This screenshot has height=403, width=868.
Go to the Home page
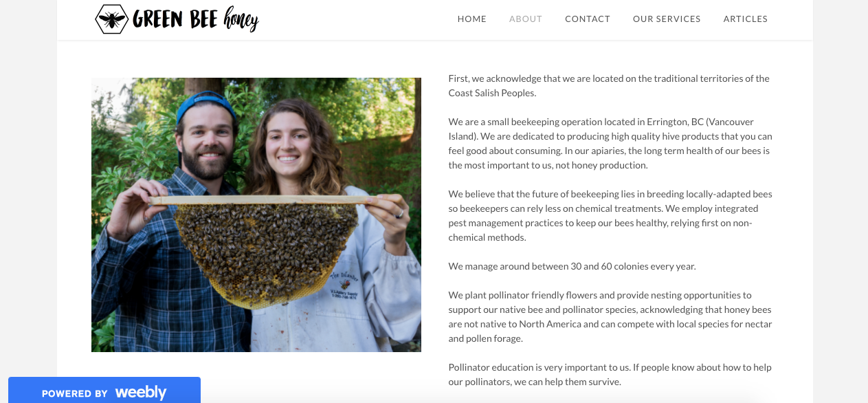pos(472,19)
